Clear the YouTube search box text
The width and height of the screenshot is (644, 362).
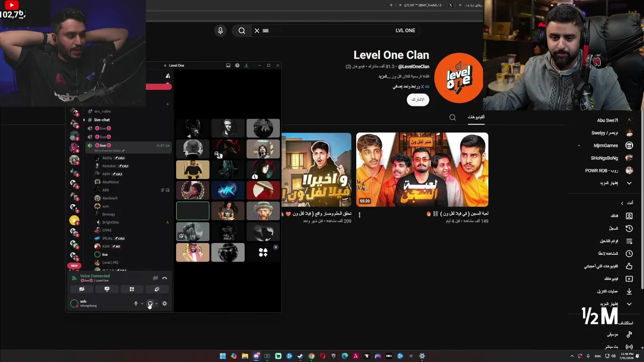[257, 31]
